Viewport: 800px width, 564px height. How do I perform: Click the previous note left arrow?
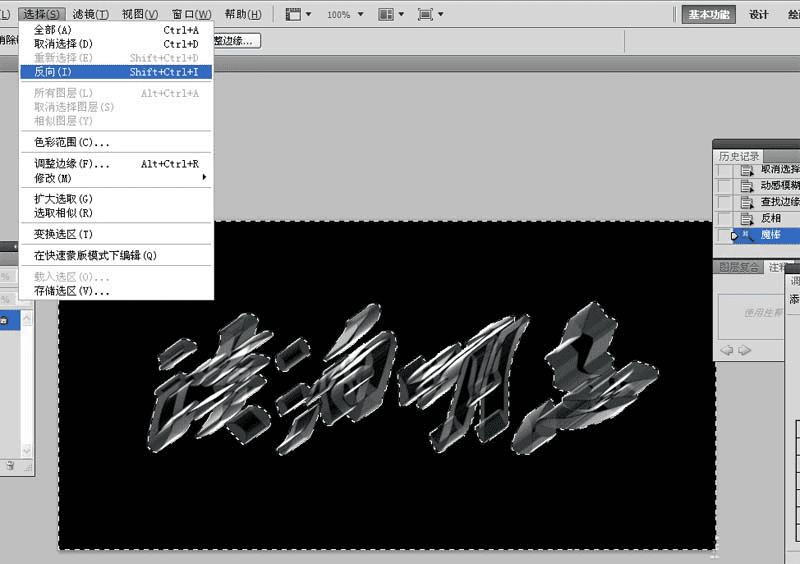click(727, 350)
